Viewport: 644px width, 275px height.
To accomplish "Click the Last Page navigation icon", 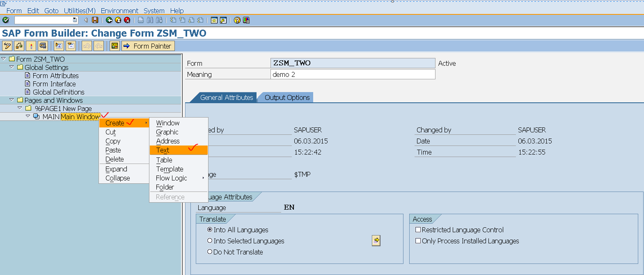I will pyautogui.click(x=200, y=20).
